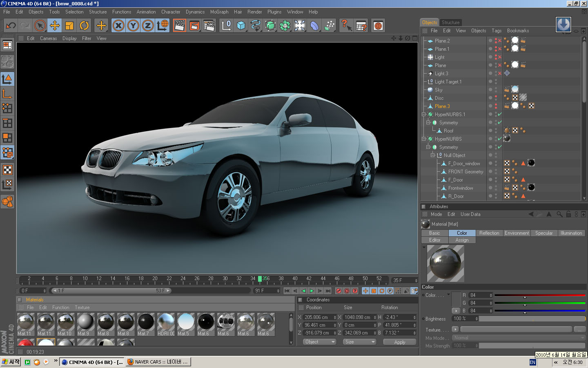
Task: Activate the Scale tool
Action: 69,26
